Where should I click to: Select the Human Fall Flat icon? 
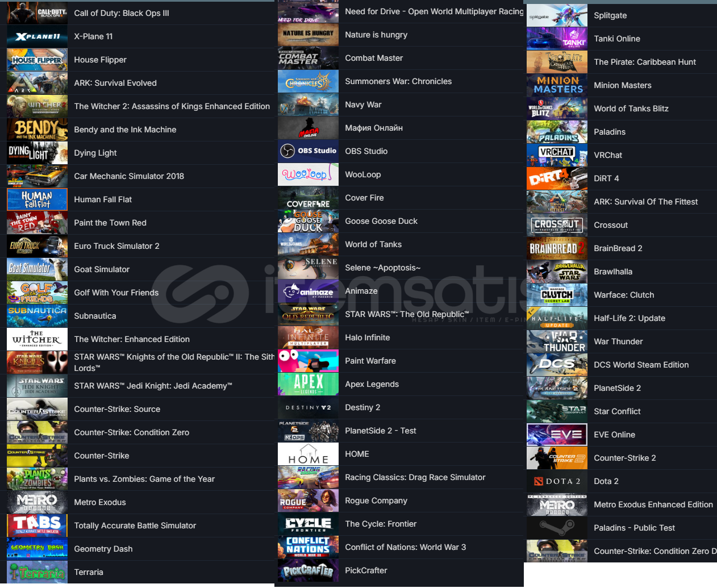click(x=37, y=199)
